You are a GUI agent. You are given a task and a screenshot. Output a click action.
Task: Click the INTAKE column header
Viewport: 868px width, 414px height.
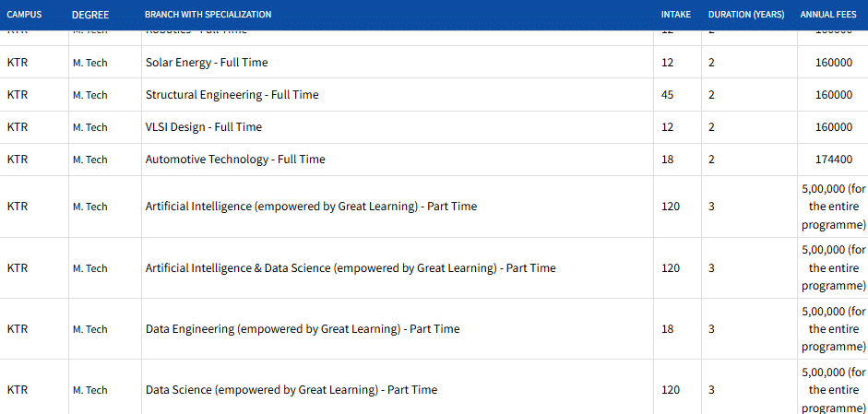coord(675,15)
